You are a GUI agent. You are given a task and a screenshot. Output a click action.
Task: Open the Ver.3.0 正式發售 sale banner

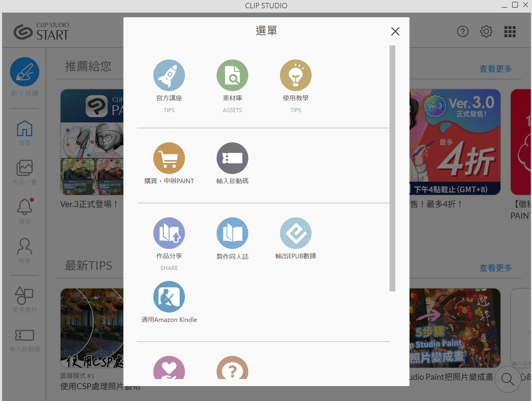pos(455,142)
